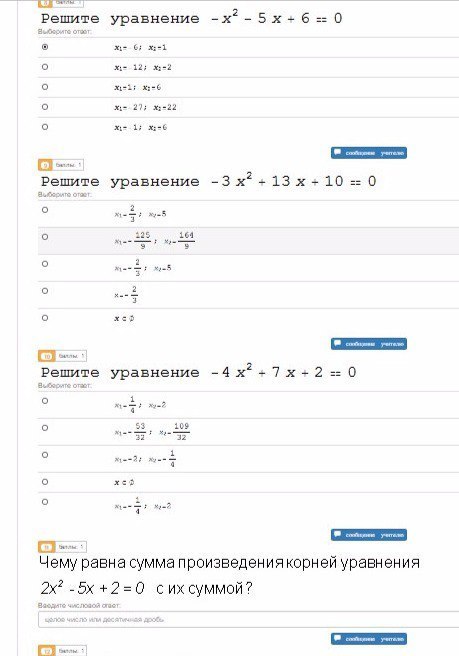The image size is (459, 656).
Task: Message teacher about the -3x²+13x+10 question
Action: click(x=369, y=344)
